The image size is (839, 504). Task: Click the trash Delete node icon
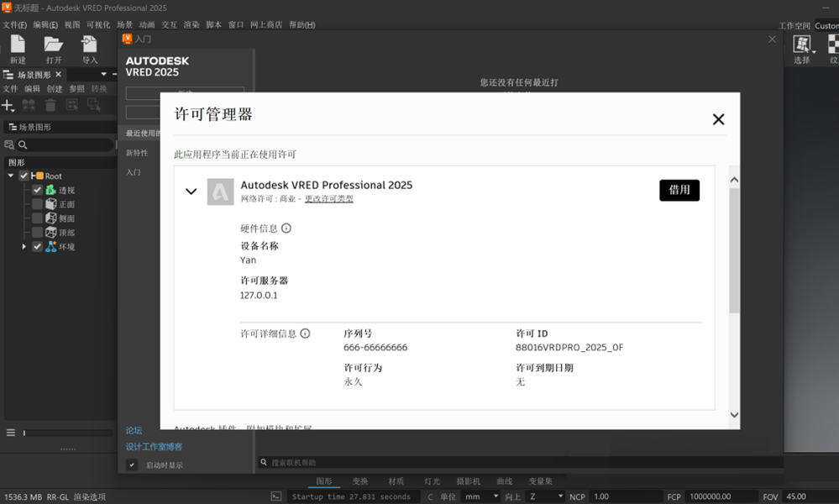coord(50,105)
